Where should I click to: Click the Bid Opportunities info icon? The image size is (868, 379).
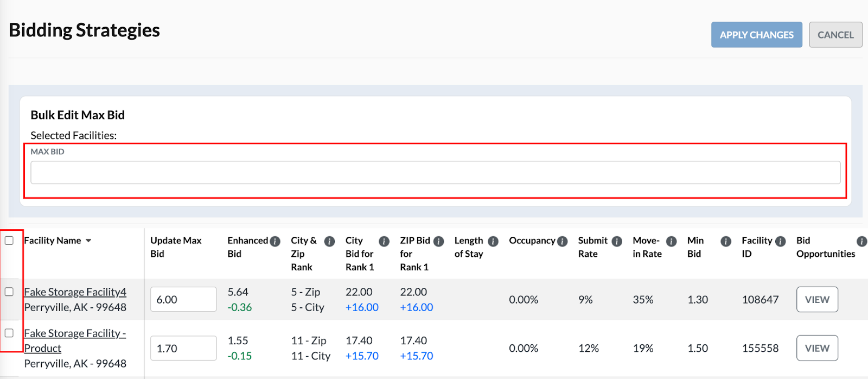click(861, 241)
